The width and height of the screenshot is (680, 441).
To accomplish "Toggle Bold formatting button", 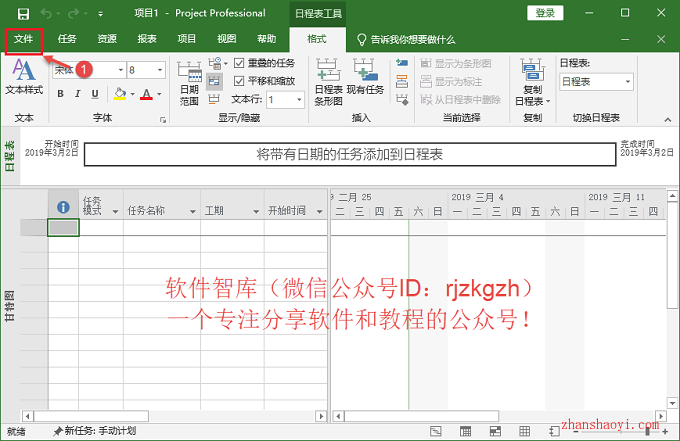I will pyautogui.click(x=61, y=94).
